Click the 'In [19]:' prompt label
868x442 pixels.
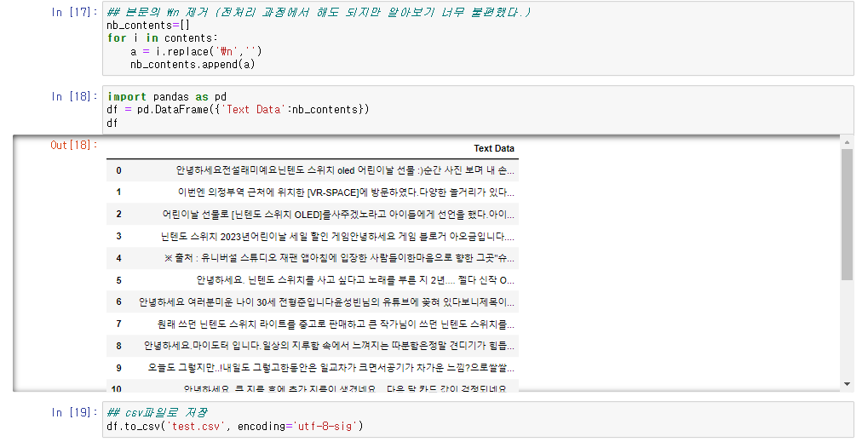[75, 412]
